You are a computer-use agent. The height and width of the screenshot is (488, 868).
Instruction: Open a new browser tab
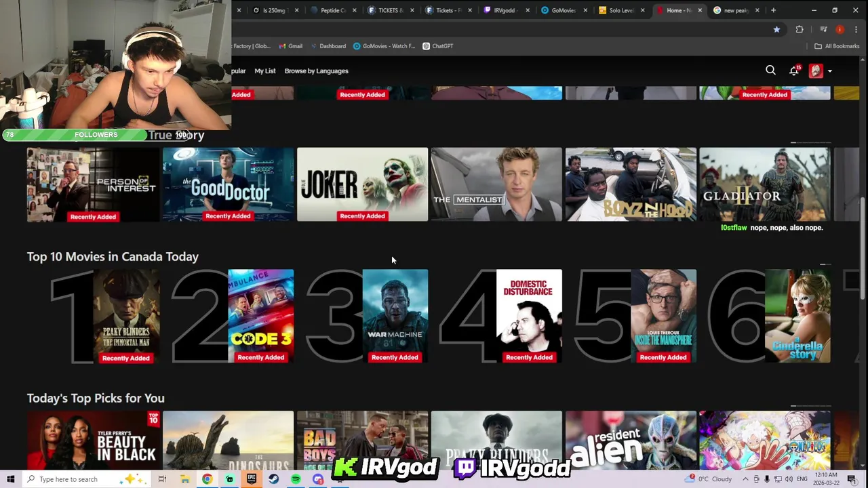pos(773,10)
